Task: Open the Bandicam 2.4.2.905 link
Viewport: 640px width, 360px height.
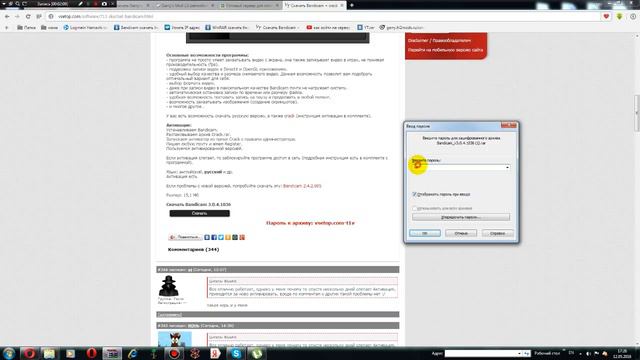Action: 302,186
